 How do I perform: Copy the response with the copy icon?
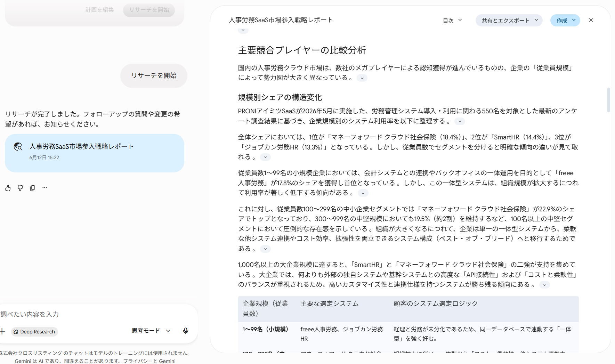coord(32,188)
